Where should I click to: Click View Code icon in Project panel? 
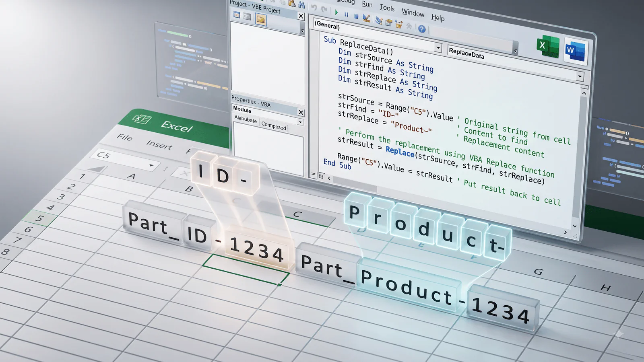tap(237, 15)
